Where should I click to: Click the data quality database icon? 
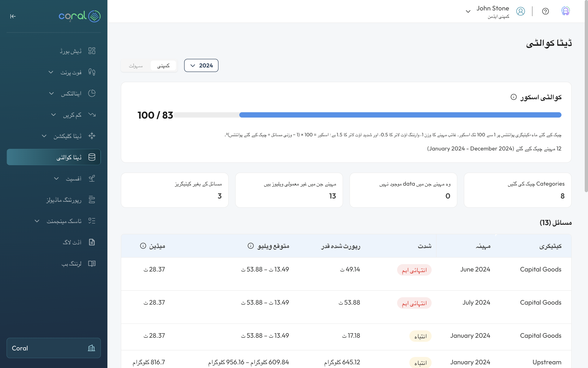coord(92,157)
